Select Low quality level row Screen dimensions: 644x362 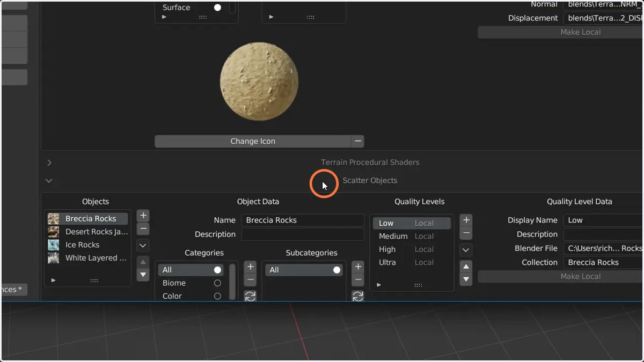click(x=412, y=223)
